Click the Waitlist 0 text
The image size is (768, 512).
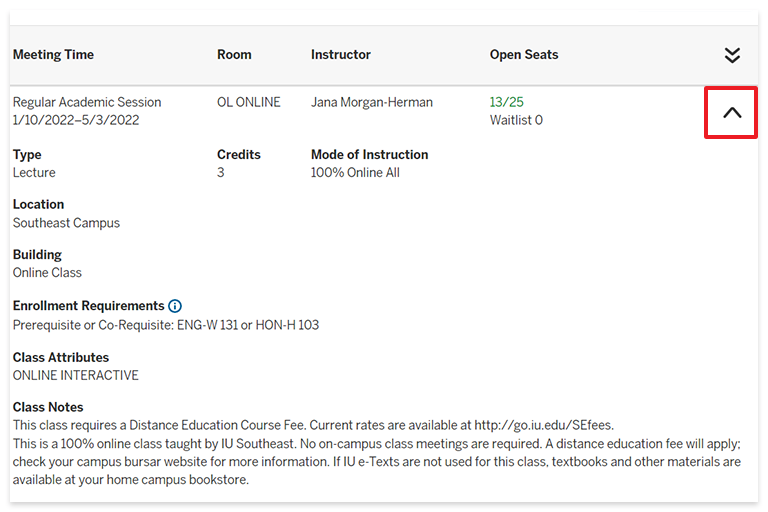pyautogui.click(x=516, y=120)
